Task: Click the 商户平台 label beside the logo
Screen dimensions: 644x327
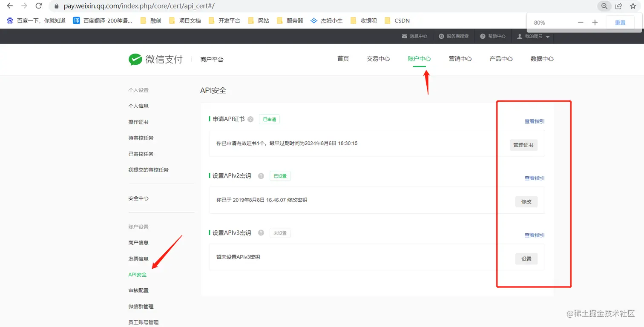Action: click(212, 60)
